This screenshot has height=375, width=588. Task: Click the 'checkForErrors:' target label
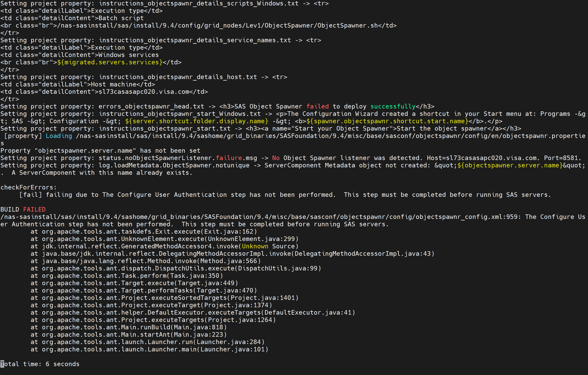[28, 188]
